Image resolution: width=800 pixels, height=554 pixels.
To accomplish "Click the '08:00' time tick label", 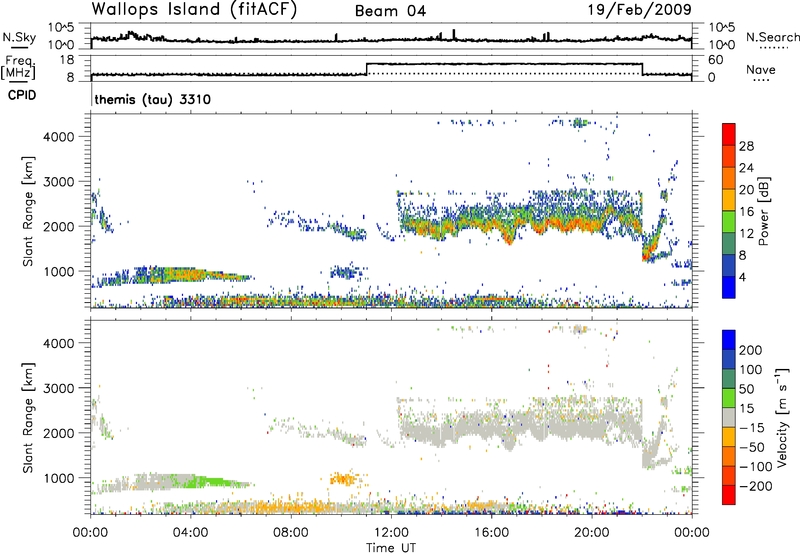I will 291,533.
